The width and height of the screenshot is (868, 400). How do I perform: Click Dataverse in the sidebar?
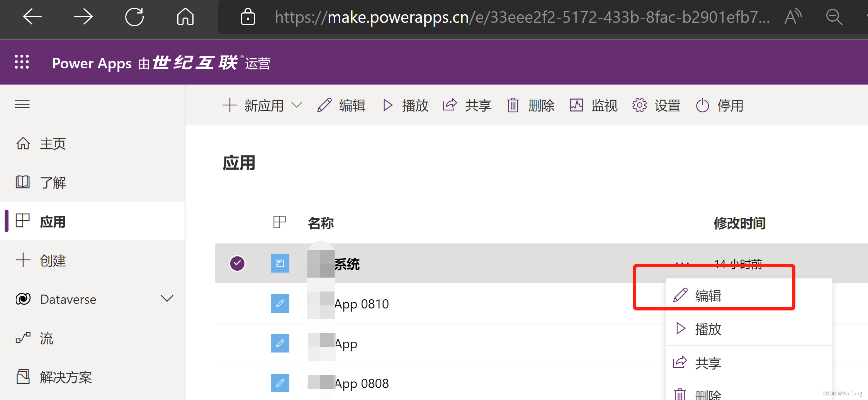pyautogui.click(x=68, y=299)
